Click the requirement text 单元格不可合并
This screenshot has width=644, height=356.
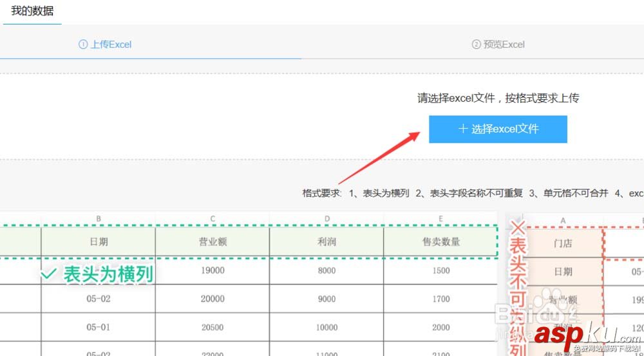pos(575,193)
